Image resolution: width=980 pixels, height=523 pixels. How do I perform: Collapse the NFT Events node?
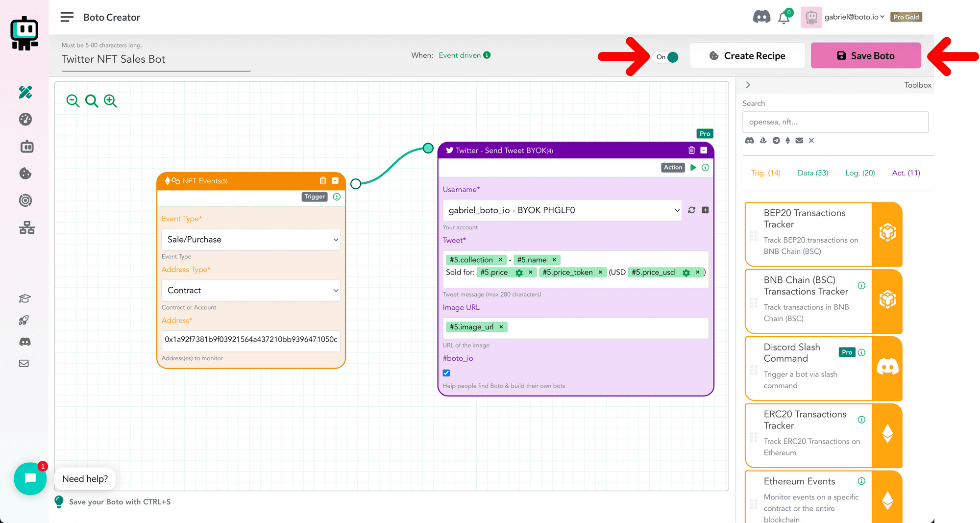pos(335,180)
